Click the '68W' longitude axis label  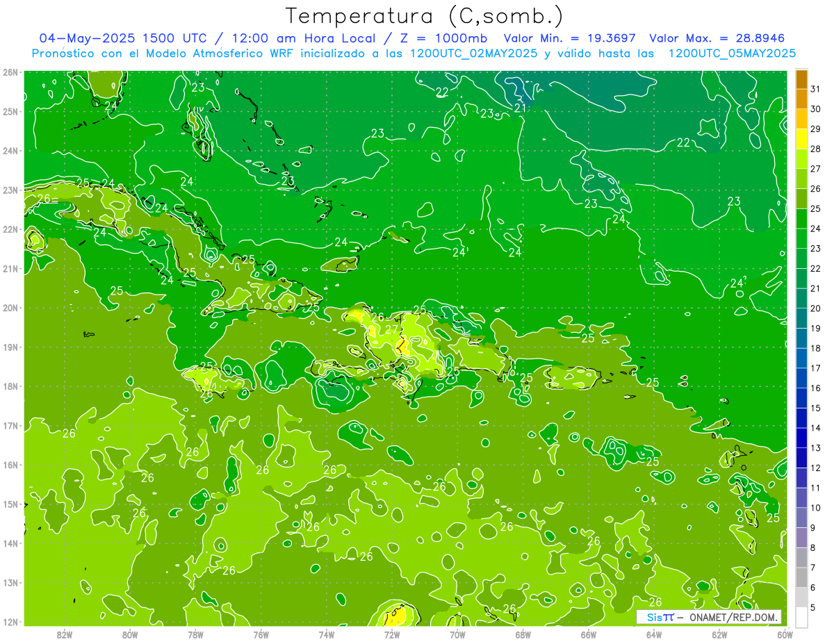523,634
